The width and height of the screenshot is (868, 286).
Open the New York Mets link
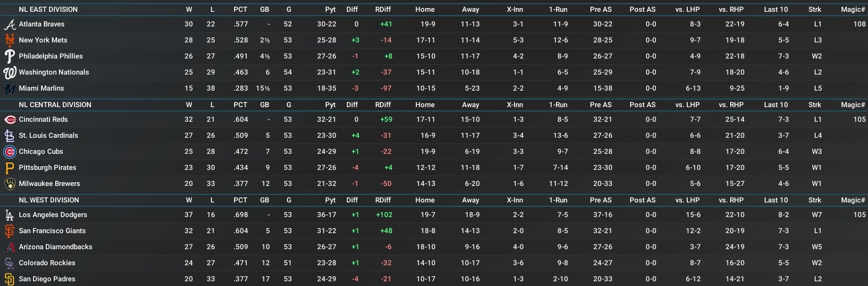(43, 40)
